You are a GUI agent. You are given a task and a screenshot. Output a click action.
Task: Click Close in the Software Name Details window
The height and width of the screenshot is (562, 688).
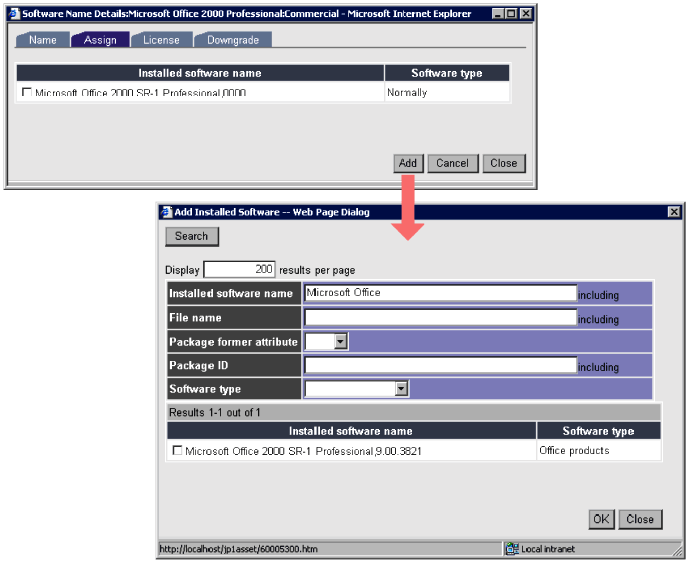(x=504, y=163)
